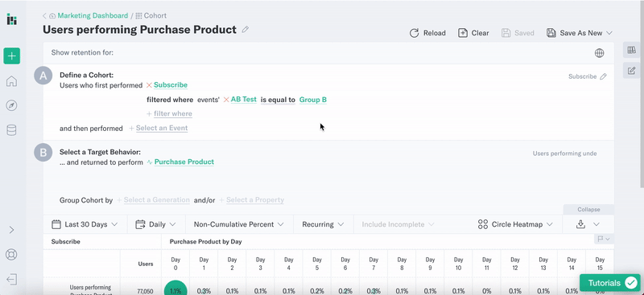Collapse the query panel
The height and width of the screenshot is (295, 644).
pyautogui.click(x=588, y=209)
